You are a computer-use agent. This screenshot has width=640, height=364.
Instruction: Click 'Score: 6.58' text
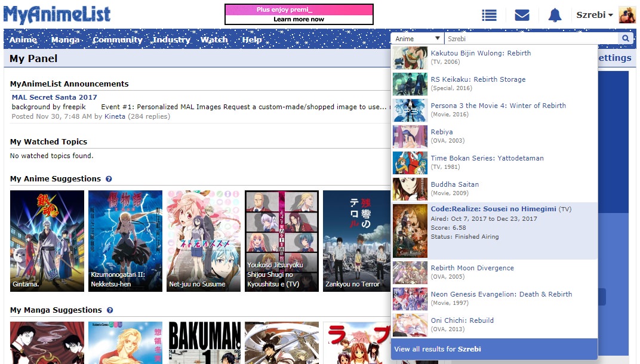point(448,228)
